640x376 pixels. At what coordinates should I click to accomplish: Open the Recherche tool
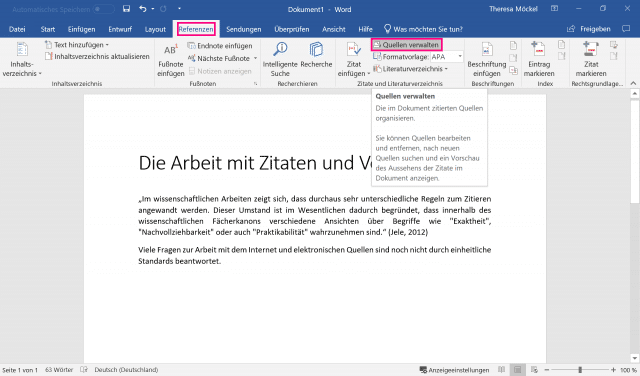pyautogui.click(x=316, y=55)
